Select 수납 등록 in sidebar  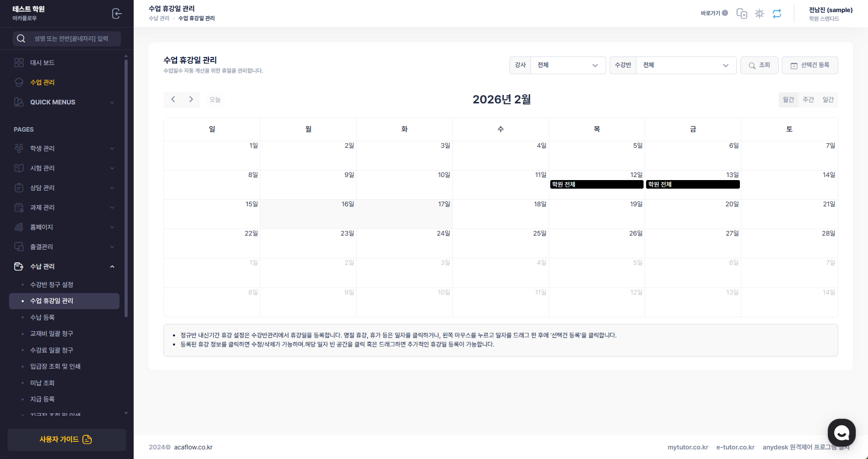(x=42, y=317)
